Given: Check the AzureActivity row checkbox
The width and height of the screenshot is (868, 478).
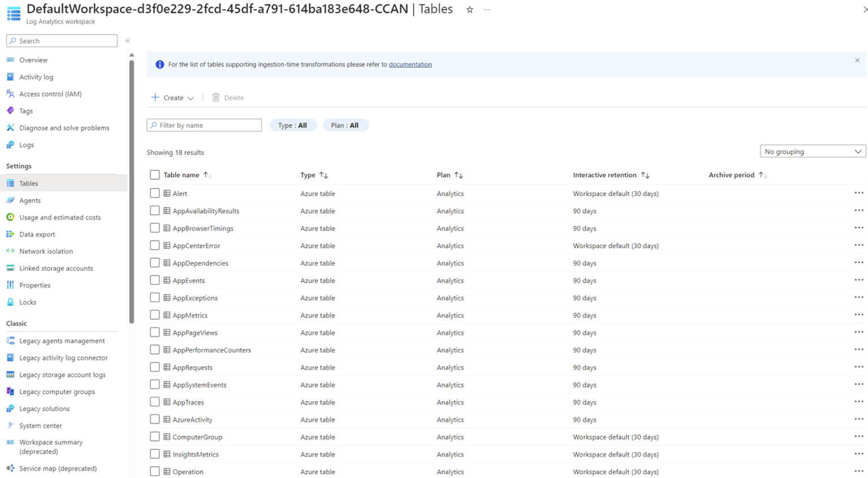Looking at the screenshot, I should [155, 419].
